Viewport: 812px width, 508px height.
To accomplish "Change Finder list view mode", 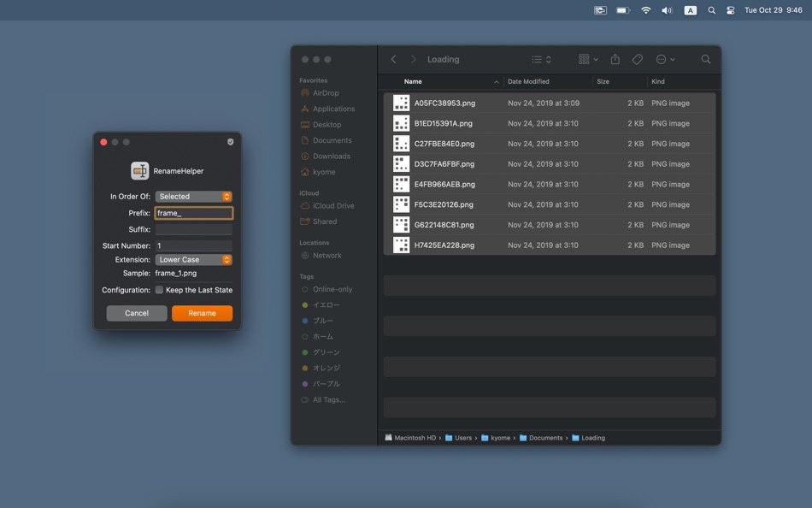I will [x=541, y=59].
